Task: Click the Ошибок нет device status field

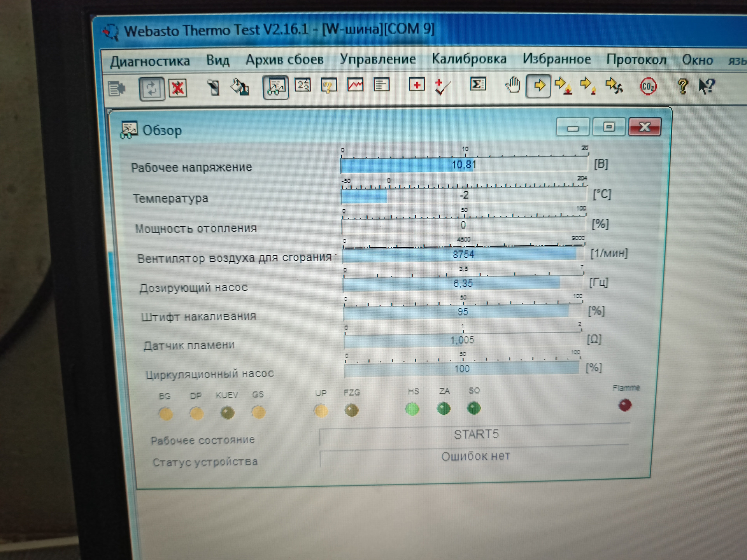Action: (x=475, y=457)
